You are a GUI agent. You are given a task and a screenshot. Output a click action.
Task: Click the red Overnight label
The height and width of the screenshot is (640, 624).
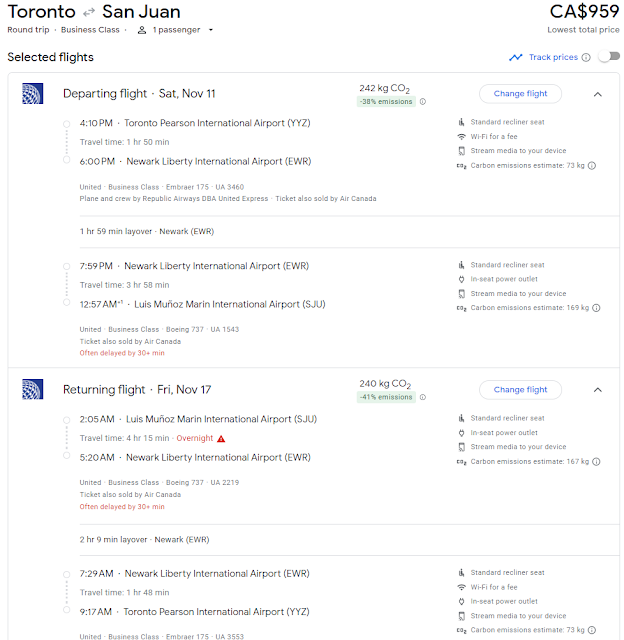pyautogui.click(x=195, y=438)
